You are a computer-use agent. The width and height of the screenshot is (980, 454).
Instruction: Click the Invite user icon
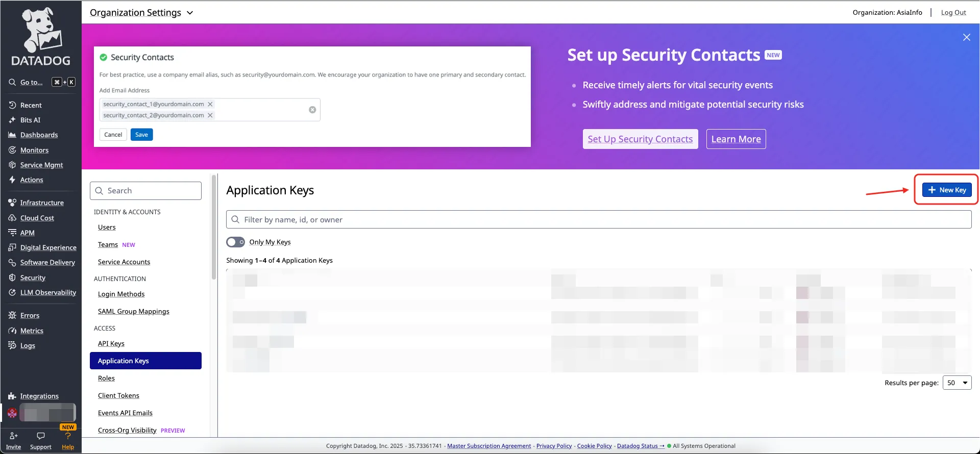(x=14, y=436)
